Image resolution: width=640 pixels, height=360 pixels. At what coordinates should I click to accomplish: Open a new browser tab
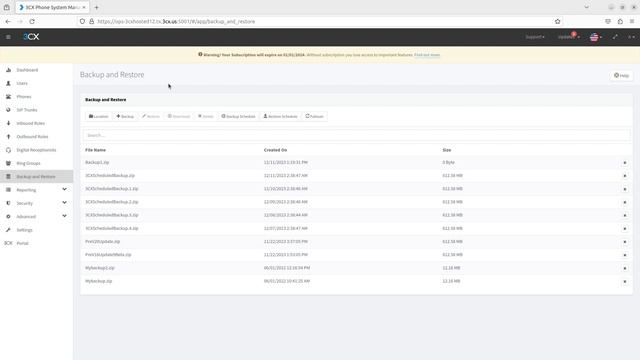point(96,7)
